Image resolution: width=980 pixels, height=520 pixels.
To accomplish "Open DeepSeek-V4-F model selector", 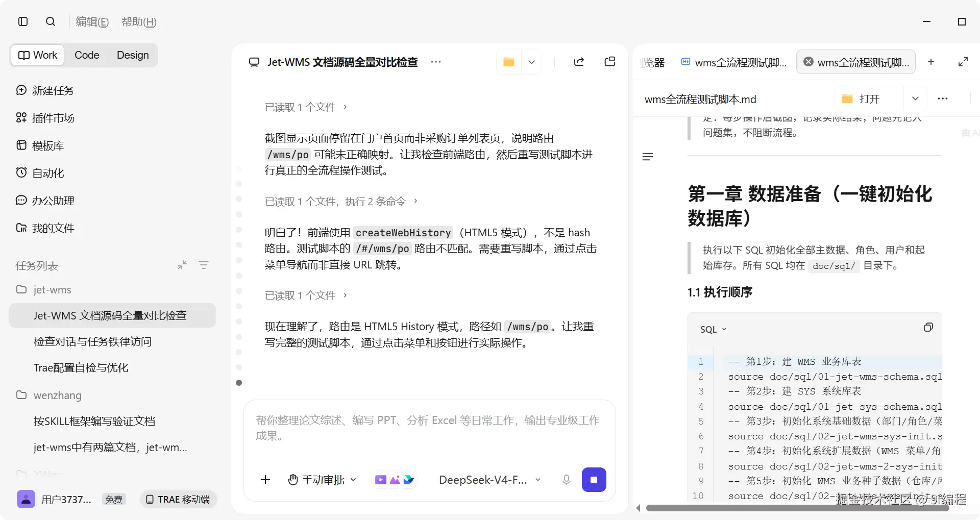I will 489,480.
